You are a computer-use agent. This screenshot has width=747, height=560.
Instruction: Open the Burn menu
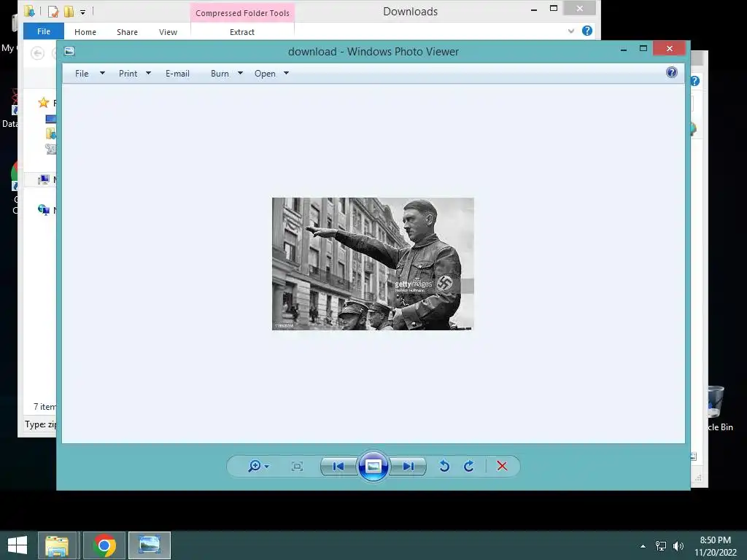coord(220,74)
